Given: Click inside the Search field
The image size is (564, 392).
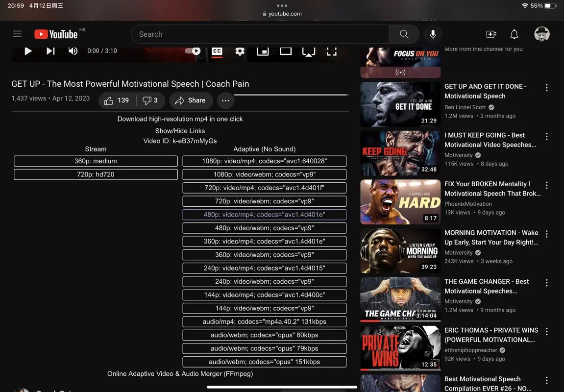Looking at the screenshot, I should [x=260, y=34].
